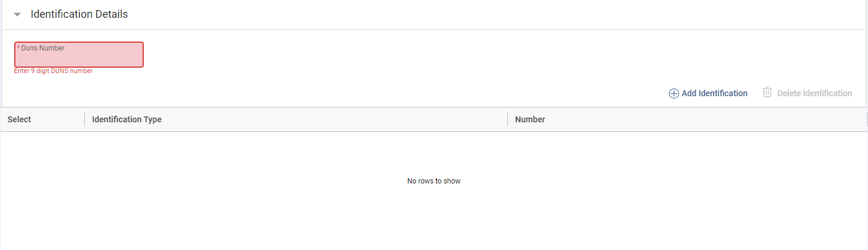This screenshot has width=868, height=250.
Task: Click the Duns Number field label
Action: point(43,48)
